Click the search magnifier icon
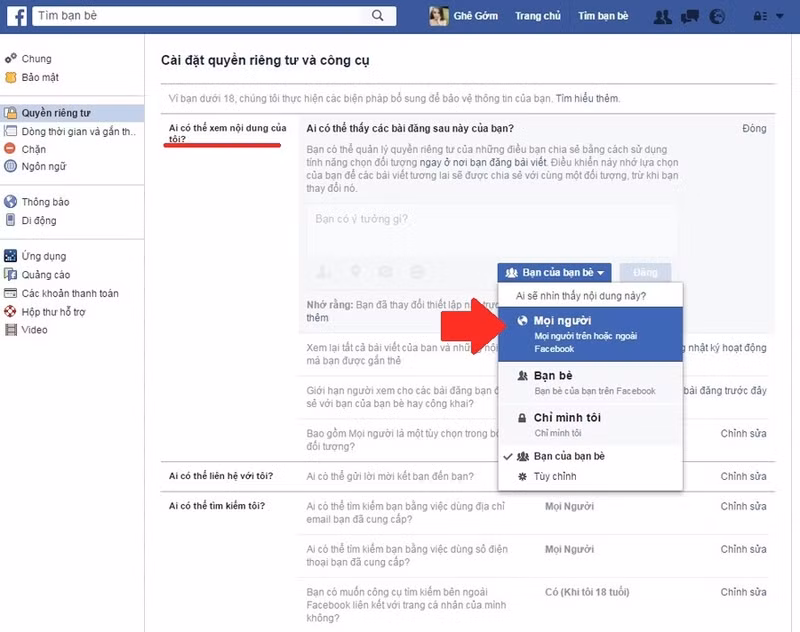Viewport: 800px width, 632px height. [375, 15]
